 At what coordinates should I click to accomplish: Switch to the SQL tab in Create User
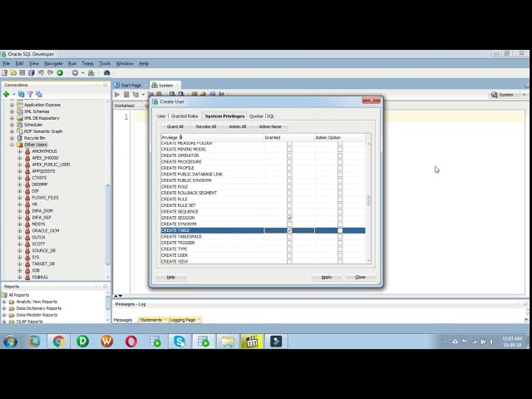(270, 116)
